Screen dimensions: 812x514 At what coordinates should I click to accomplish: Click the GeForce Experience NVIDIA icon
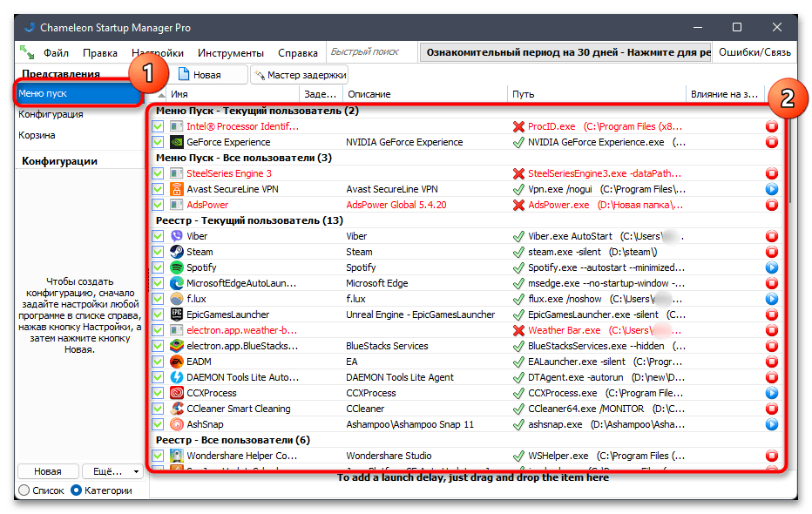(x=177, y=142)
